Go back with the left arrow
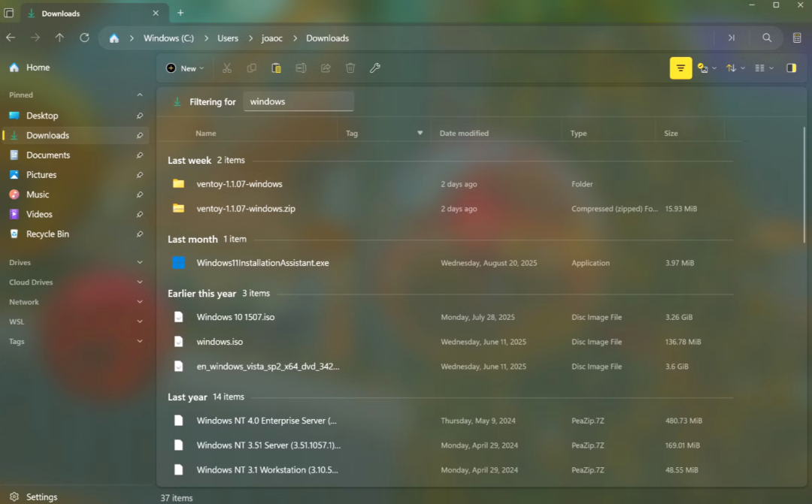 tap(11, 38)
